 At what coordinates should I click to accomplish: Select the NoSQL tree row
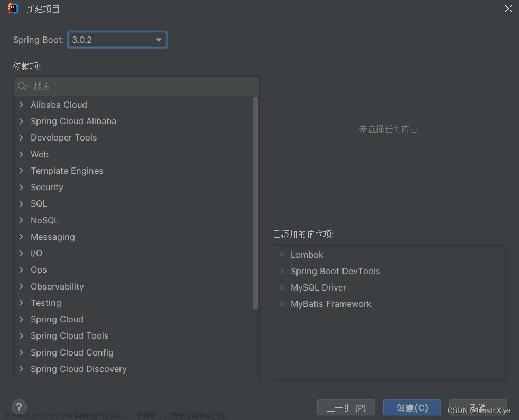[133, 220]
